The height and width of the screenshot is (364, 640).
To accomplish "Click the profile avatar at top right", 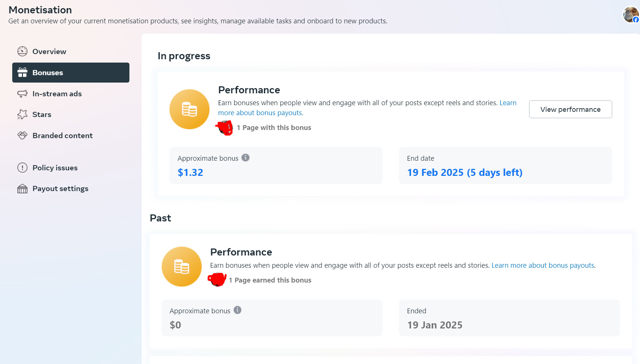I will [630, 14].
